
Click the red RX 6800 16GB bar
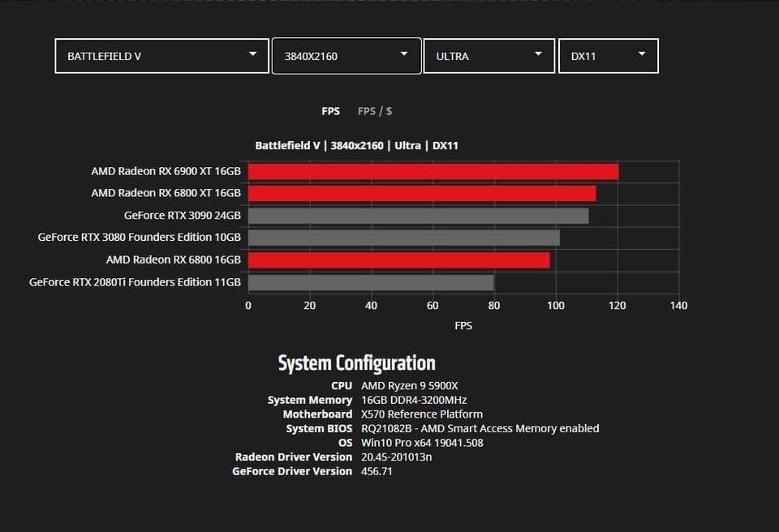point(399,260)
